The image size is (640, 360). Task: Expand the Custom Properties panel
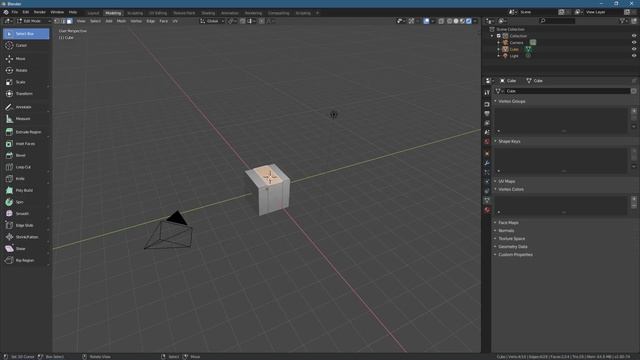515,255
